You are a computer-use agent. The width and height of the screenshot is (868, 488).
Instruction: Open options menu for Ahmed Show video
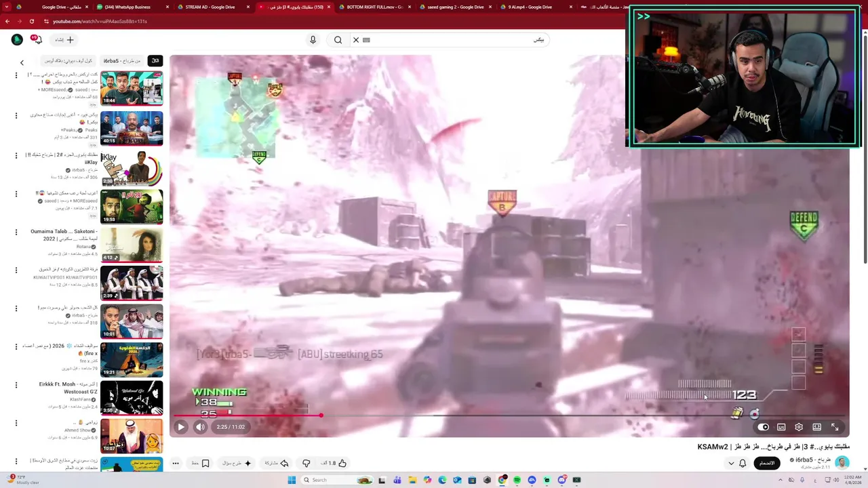(x=16, y=423)
